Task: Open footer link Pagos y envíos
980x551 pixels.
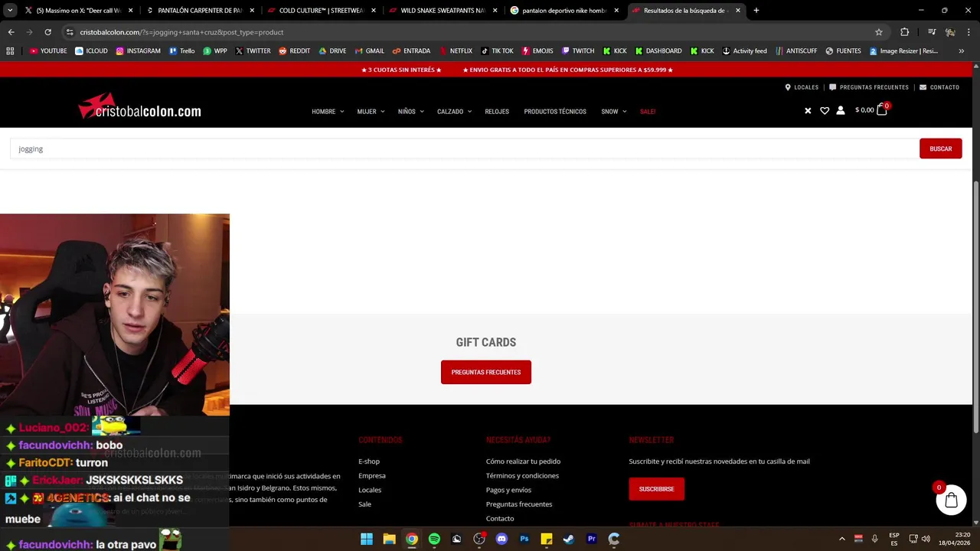Action: 508,490
